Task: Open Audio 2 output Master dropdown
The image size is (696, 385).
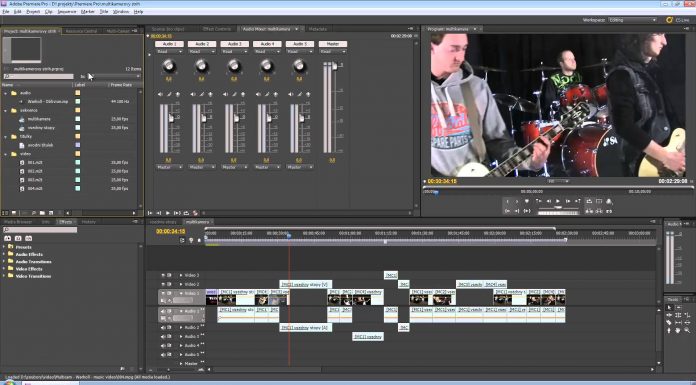Action: click(x=202, y=167)
